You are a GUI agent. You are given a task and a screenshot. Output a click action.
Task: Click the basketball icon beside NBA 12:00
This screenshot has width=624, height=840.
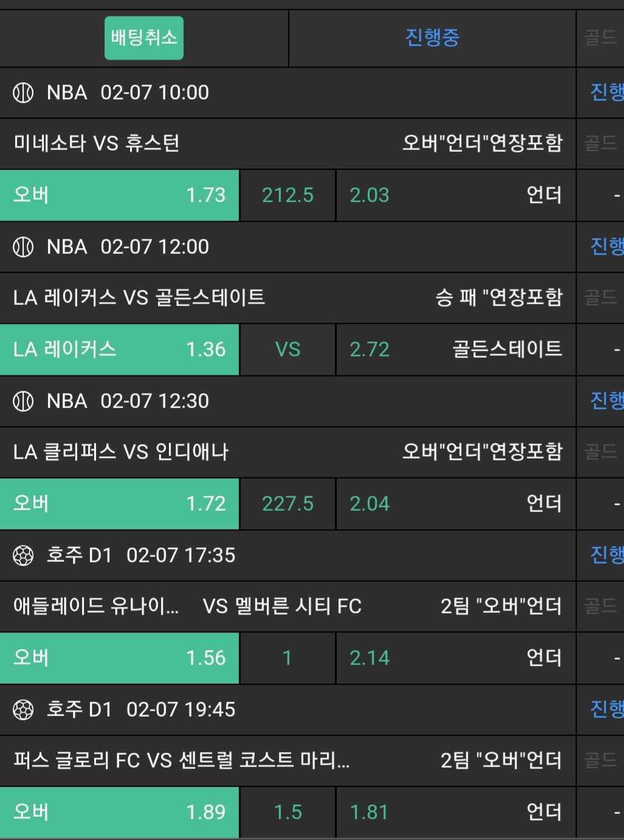[23, 247]
